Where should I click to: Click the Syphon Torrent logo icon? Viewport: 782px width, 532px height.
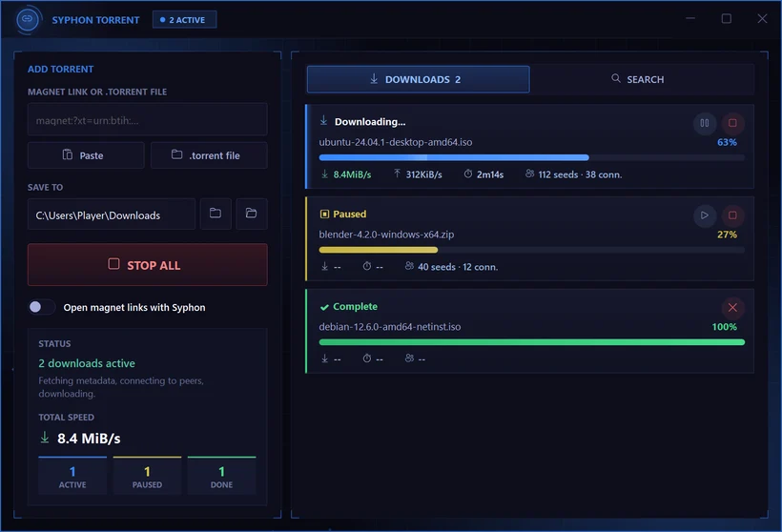pyautogui.click(x=28, y=19)
